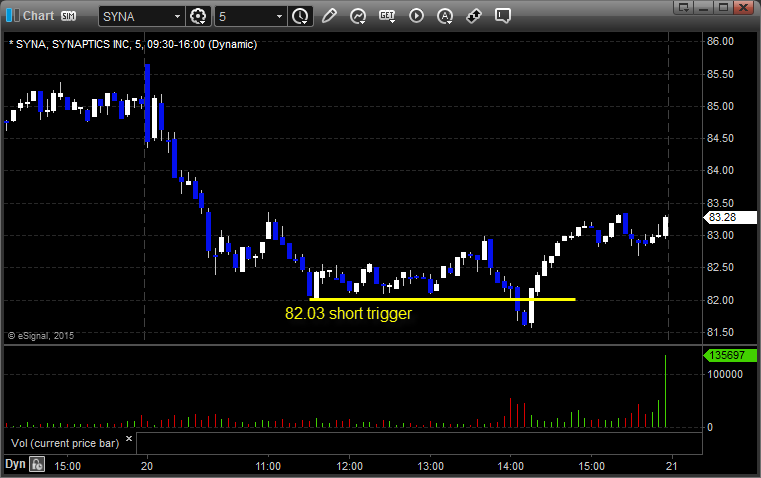Click the blue Chart window link icon
Image resolution: width=761 pixels, height=478 pixels.
pos(13,16)
